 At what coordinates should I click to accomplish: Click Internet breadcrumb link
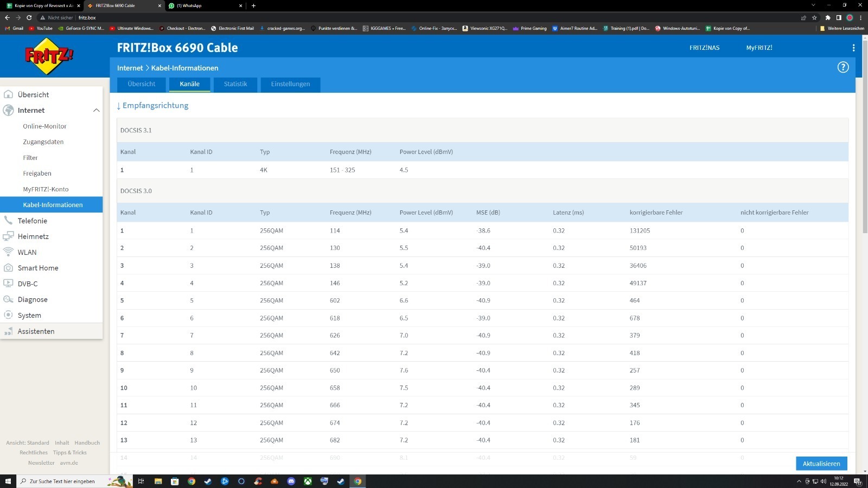click(130, 68)
